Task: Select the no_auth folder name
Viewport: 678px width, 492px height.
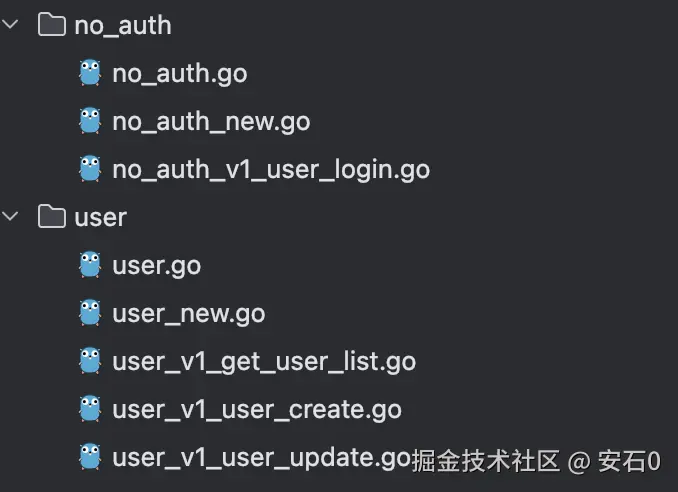Action: click(123, 26)
